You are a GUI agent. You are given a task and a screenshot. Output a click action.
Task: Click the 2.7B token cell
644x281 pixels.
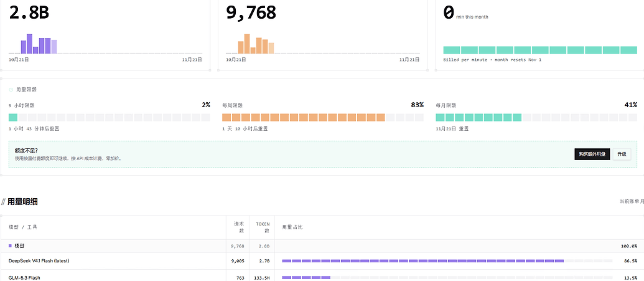point(264,261)
